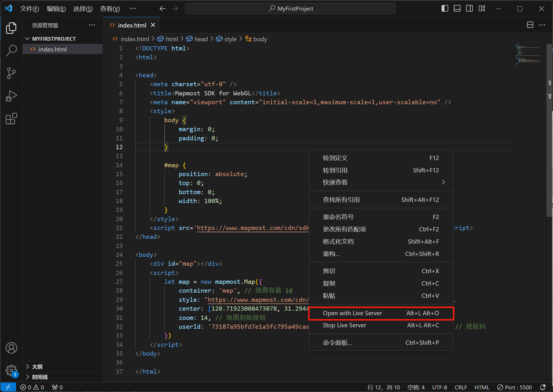Click the VS Code logo icon
The height and width of the screenshot is (392, 553).
8,8
